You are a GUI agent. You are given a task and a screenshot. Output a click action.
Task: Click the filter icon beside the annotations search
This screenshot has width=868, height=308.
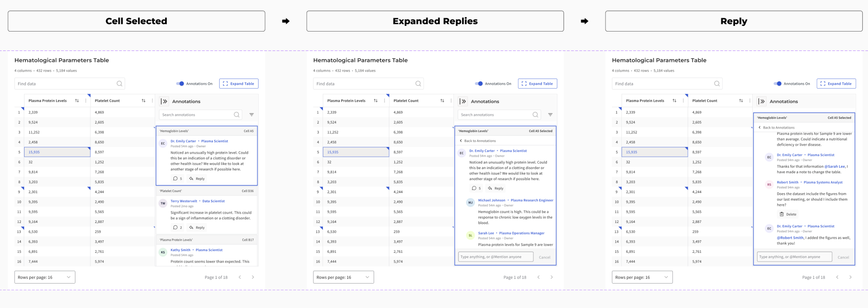point(251,115)
